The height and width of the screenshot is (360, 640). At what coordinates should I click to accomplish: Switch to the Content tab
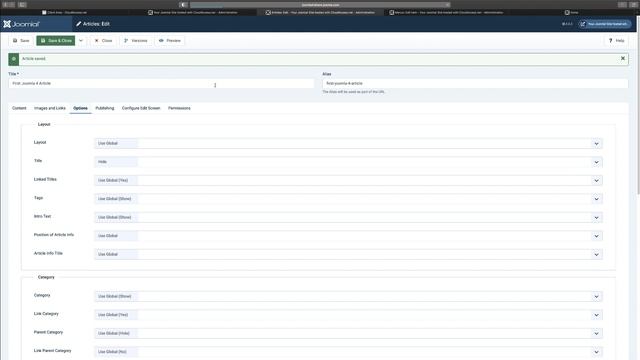(19, 108)
